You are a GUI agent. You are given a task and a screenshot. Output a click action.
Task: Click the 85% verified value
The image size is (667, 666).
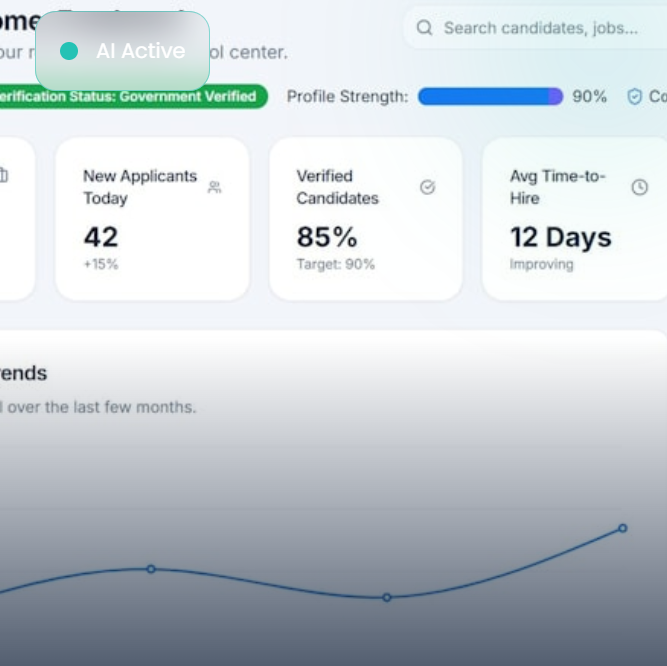(327, 237)
